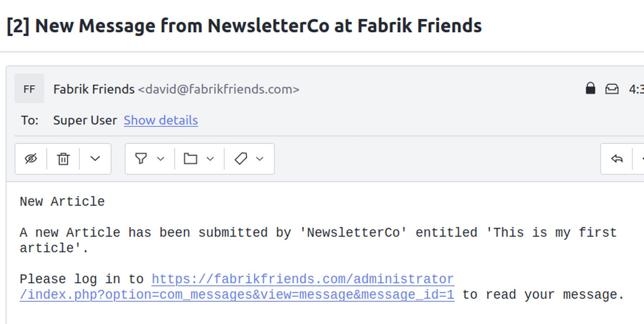Click the padlock encryption icon
This screenshot has height=324, width=644.
590,88
